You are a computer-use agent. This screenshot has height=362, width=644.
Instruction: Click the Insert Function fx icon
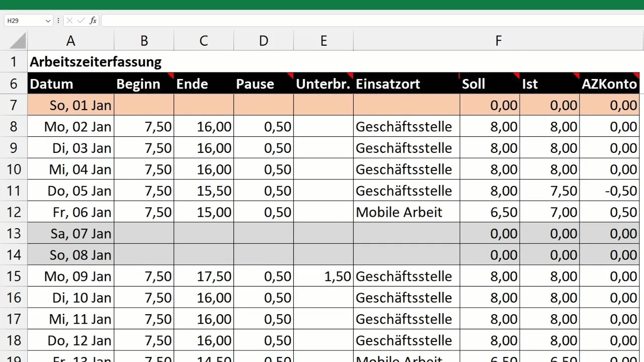[93, 21]
